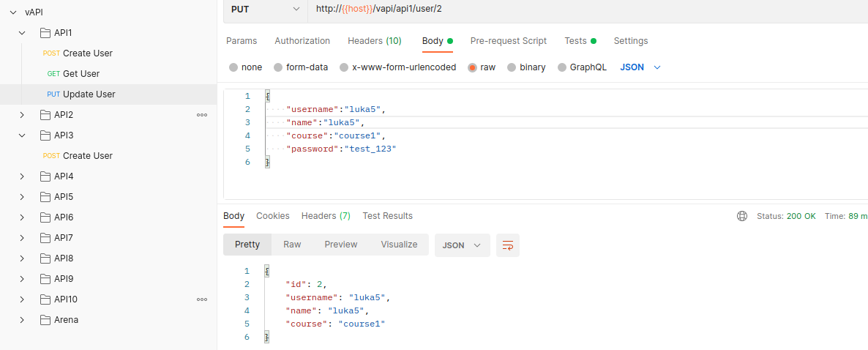Open the Pre-request Script tab

(508, 41)
